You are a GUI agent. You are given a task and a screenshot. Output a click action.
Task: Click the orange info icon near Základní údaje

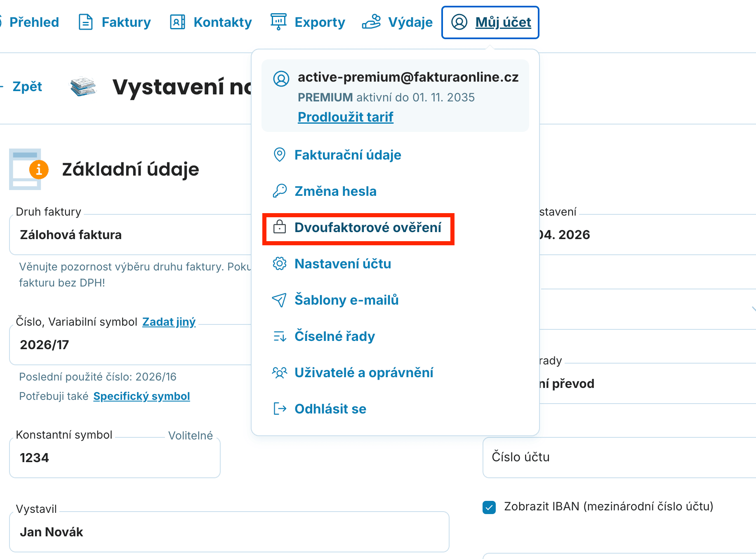[x=39, y=169]
